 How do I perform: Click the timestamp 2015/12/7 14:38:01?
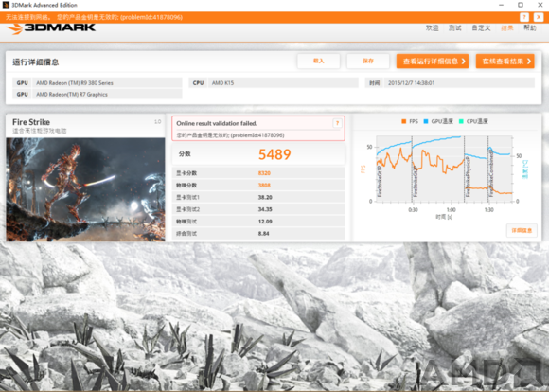(x=412, y=83)
